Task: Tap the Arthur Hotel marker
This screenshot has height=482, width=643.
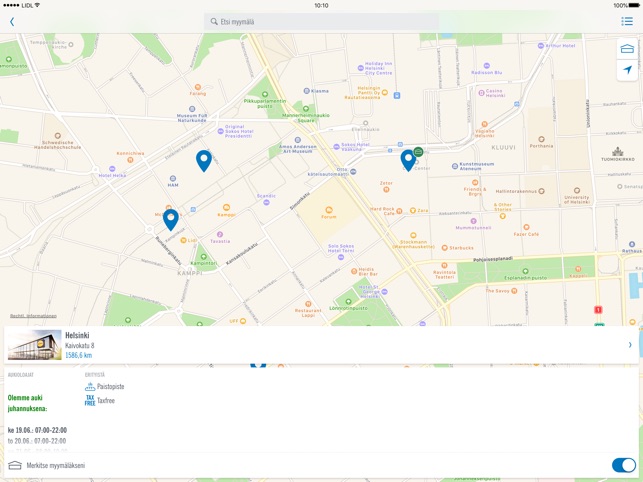Action: pos(541,46)
